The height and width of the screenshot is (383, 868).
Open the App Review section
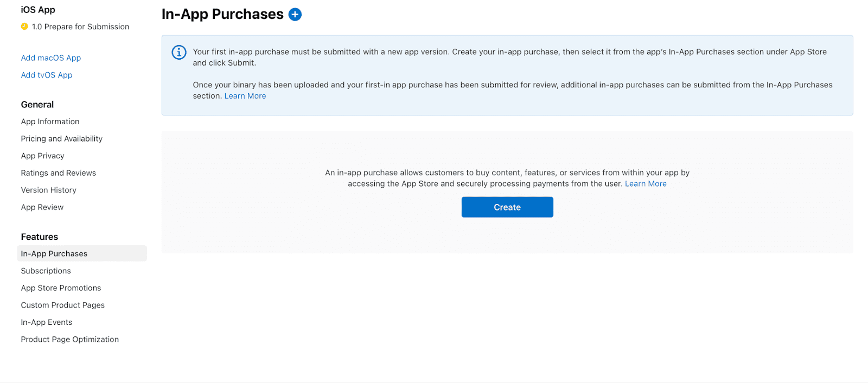42,207
